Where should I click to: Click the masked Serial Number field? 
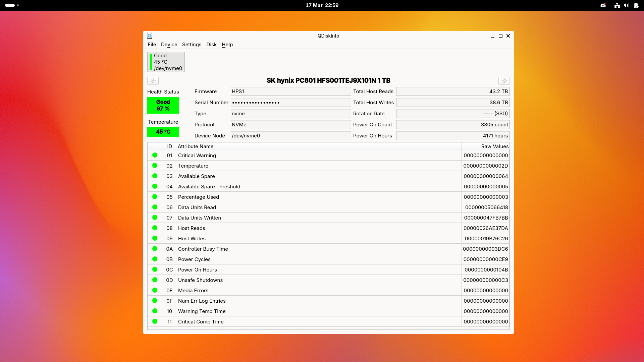coord(291,103)
